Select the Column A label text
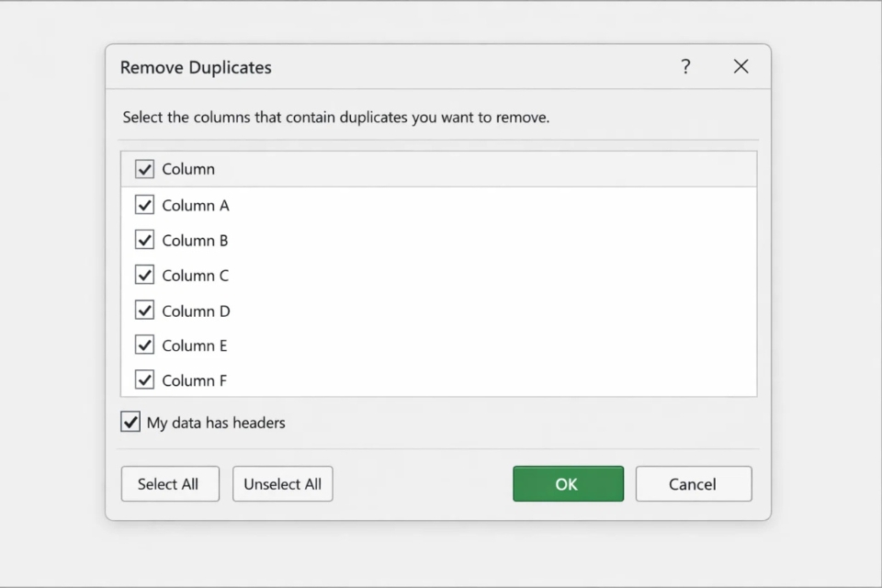882x588 pixels. click(x=195, y=204)
